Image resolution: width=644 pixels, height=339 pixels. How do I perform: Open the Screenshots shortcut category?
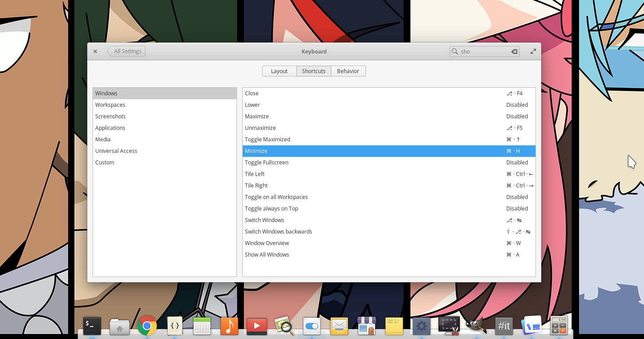(165, 116)
